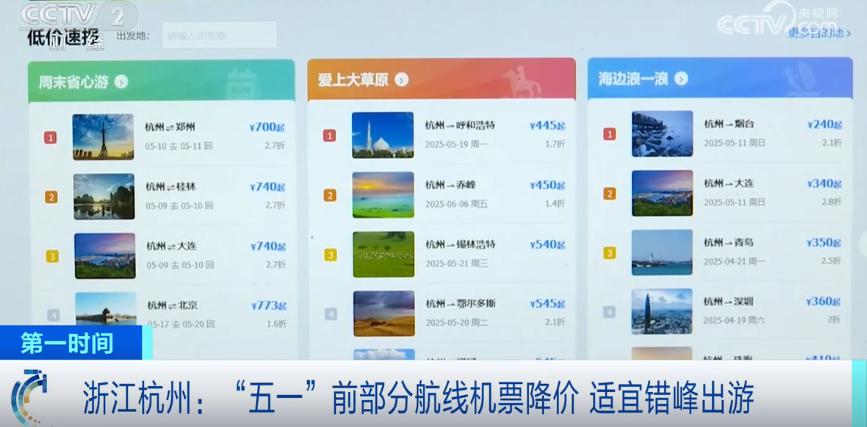The width and height of the screenshot is (867, 427).
Task: Click rank 1 badge for 杭州 to 烟台
Action: [x=609, y=134]
